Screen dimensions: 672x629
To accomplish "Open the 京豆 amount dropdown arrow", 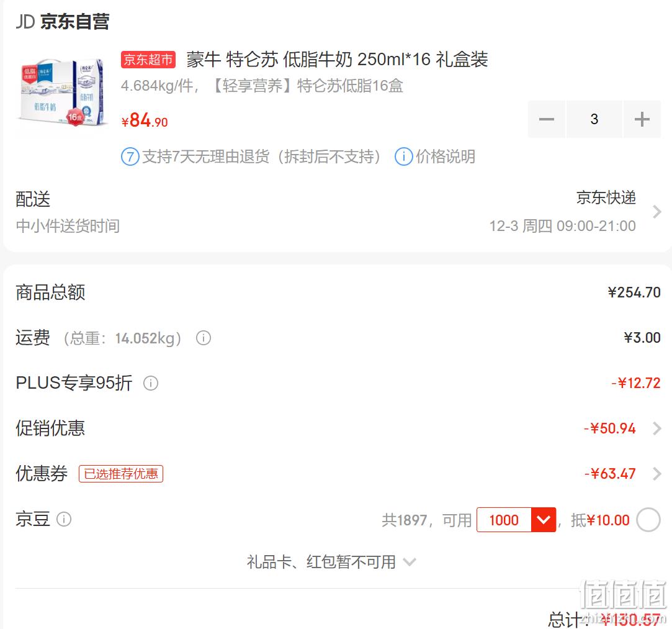I will [544, 520].
